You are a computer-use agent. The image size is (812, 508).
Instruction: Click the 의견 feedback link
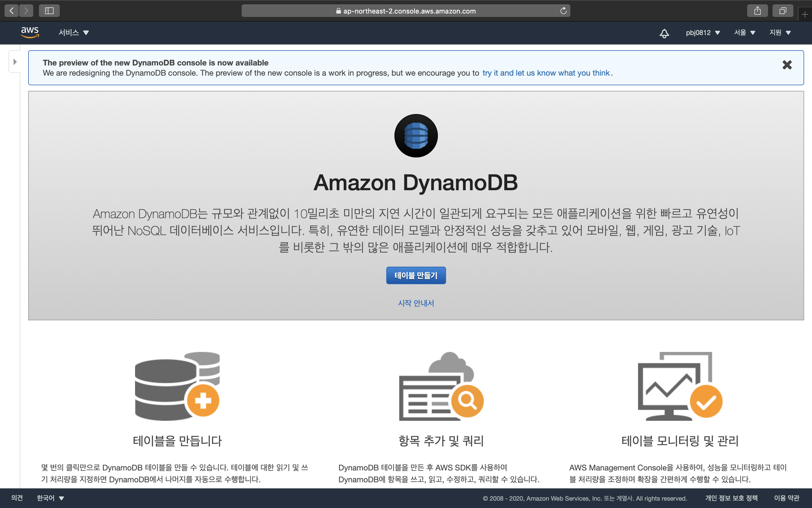[17, 498]
